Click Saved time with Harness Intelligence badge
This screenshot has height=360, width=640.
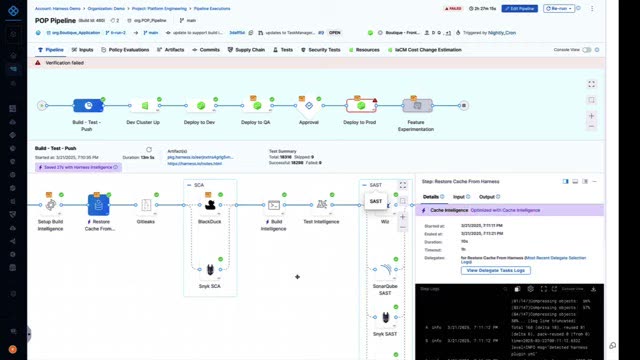78,167
